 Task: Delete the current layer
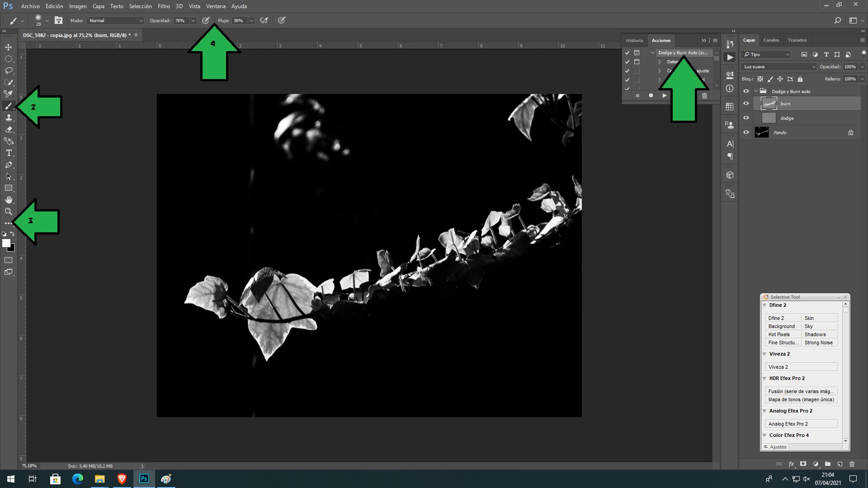pyautogui.click(x=852, y=464)
